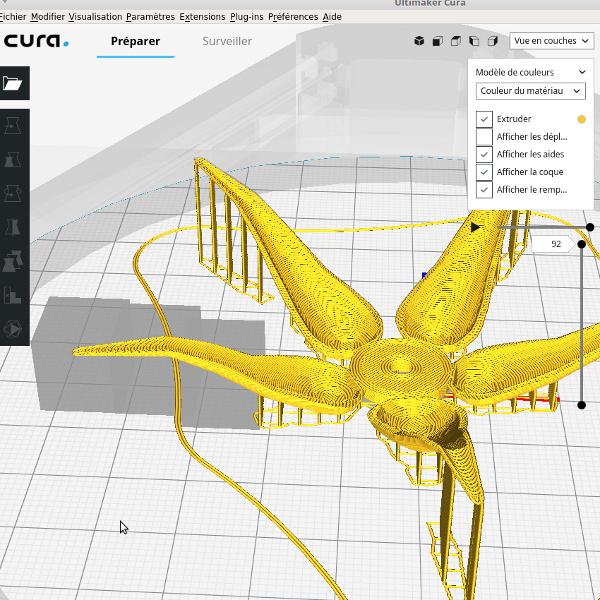
Task: Open the Extensions menu
Action: 202,17
